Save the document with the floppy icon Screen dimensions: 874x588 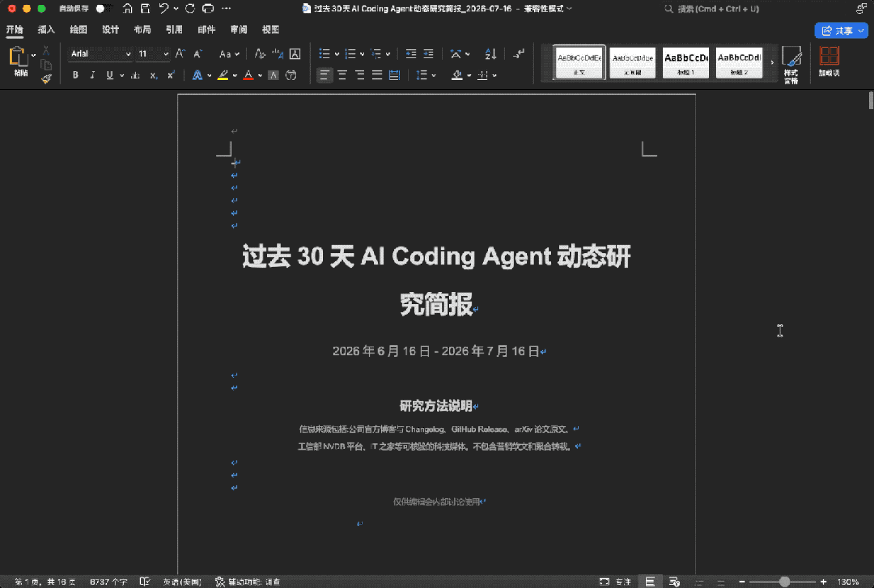click(145, 8)
